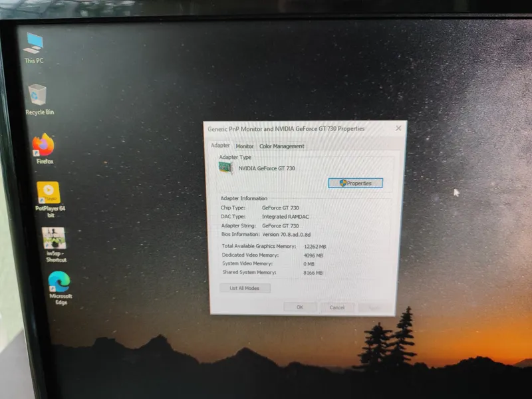Select the iw5sp Shortcut desktop icon
Image resolution: width=532 pixels, height=399 pixels.
point(55,245)
